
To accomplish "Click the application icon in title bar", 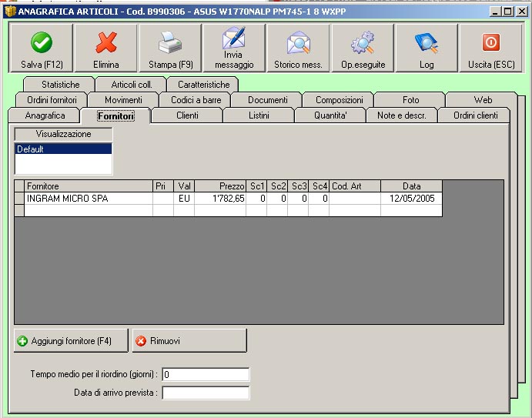I will pos(10,12).
